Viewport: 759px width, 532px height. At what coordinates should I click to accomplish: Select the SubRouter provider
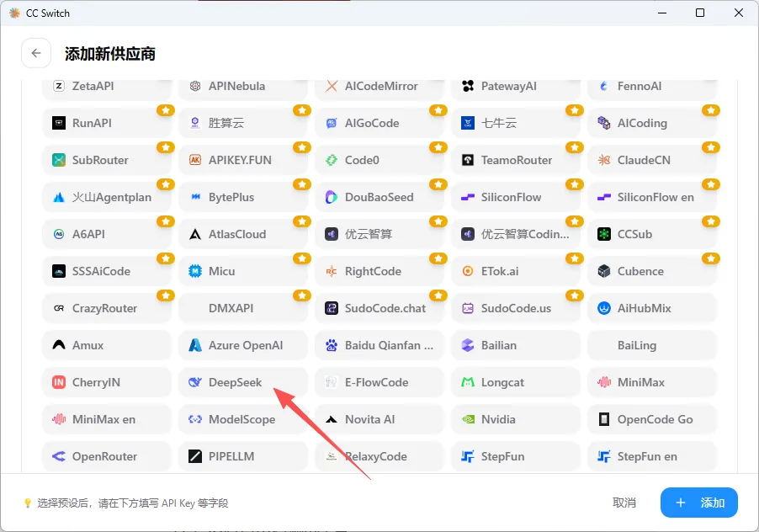point(107,160)
